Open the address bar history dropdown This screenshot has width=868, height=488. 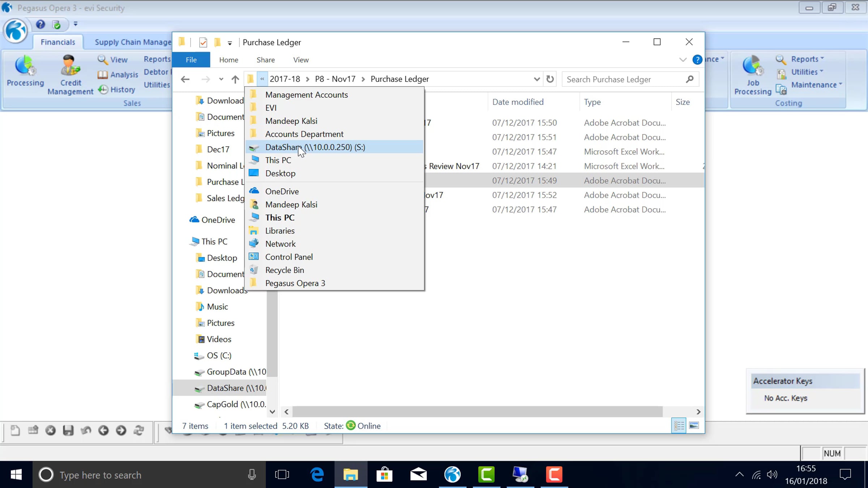pos(537,79)
